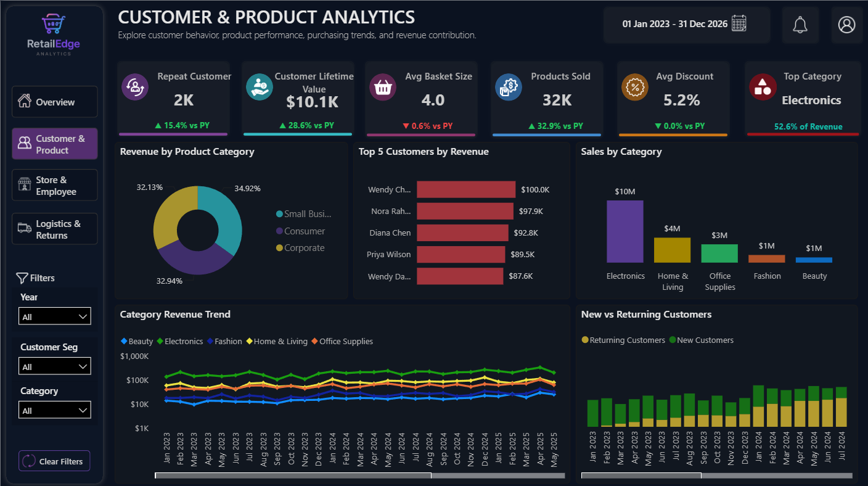Select the Electronics bar in Sales by Category
This screenshot has width=868, height=486.
625,231
